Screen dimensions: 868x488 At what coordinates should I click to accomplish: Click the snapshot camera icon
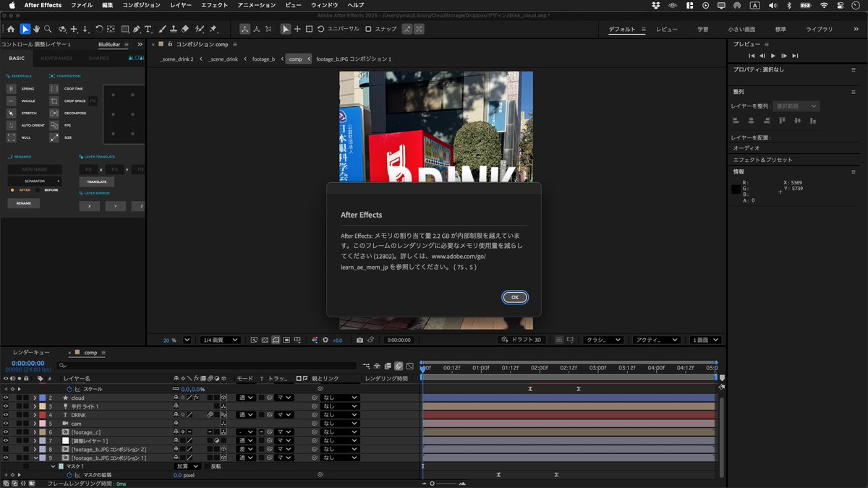[359, 340]
